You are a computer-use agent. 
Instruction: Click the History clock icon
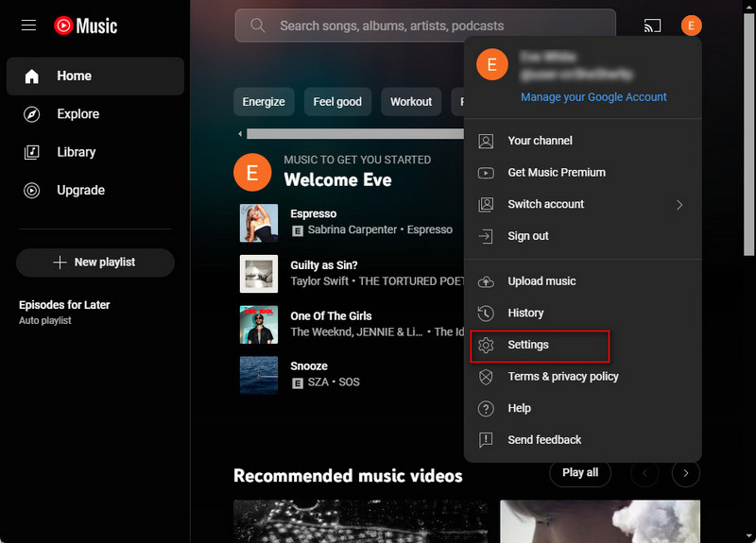[x=486, y=314]
